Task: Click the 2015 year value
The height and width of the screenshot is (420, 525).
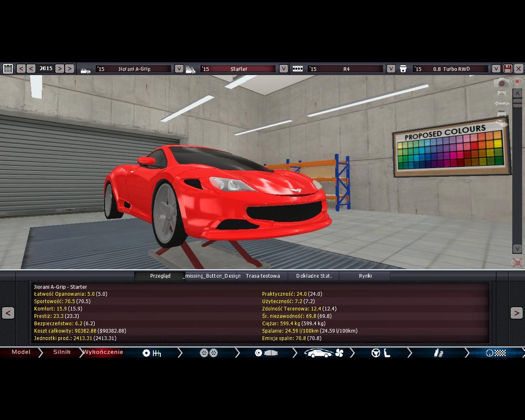Action: click(x=46, y=68)
